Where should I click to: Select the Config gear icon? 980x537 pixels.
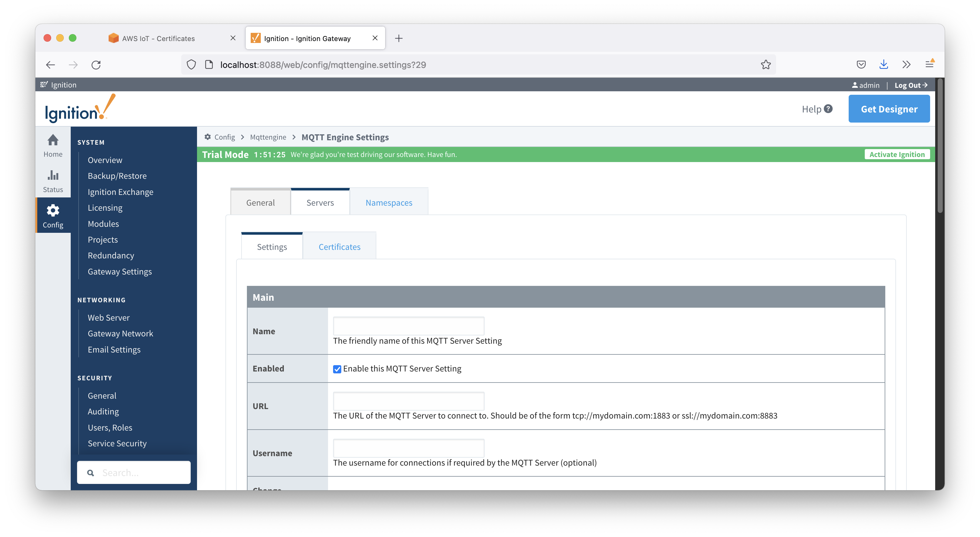coord(53,210)
